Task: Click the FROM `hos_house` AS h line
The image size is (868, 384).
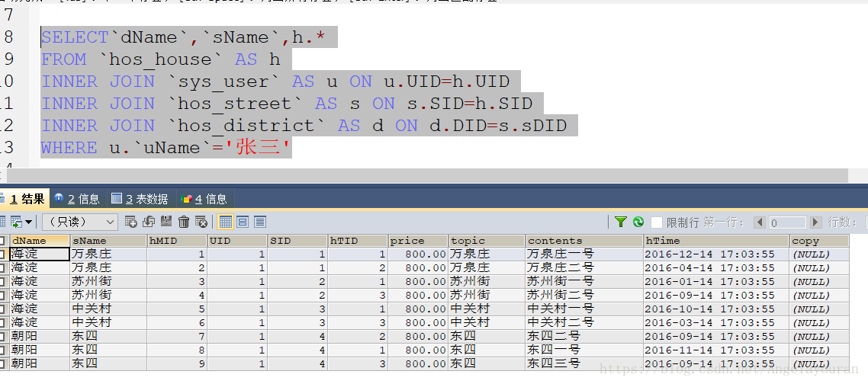Action: (161, 59)
